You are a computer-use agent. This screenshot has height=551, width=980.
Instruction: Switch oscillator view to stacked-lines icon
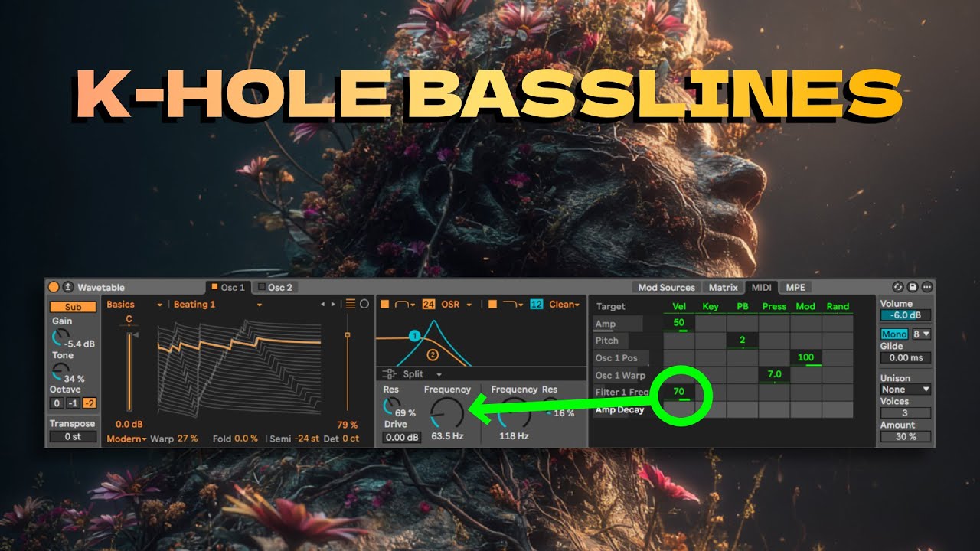[x=351, y=304]
